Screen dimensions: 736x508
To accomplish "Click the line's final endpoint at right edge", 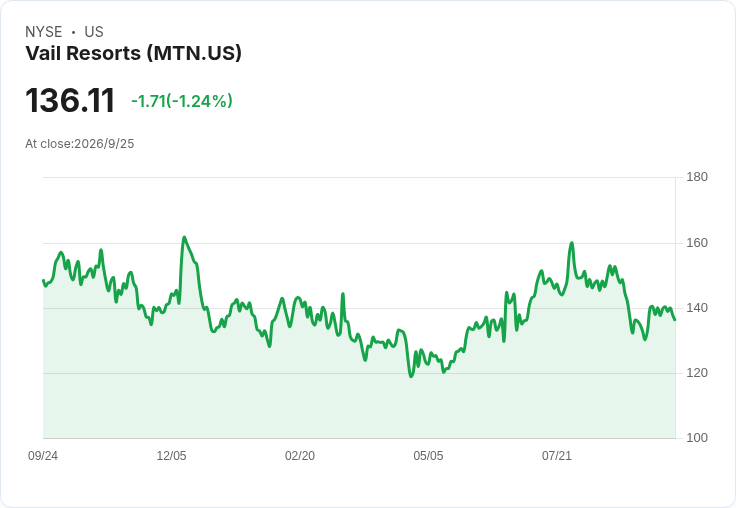I will coord(675,320).
